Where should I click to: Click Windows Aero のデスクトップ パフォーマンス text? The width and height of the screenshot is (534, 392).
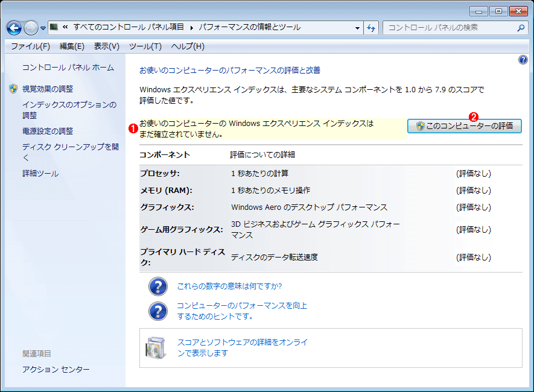pyautogui.click(x=309, y=207)
